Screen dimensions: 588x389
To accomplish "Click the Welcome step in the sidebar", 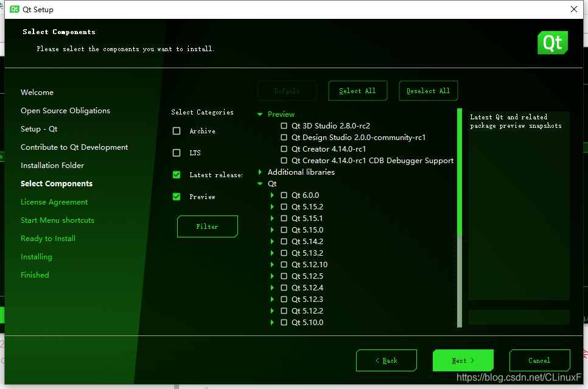I will pos(37,93).
